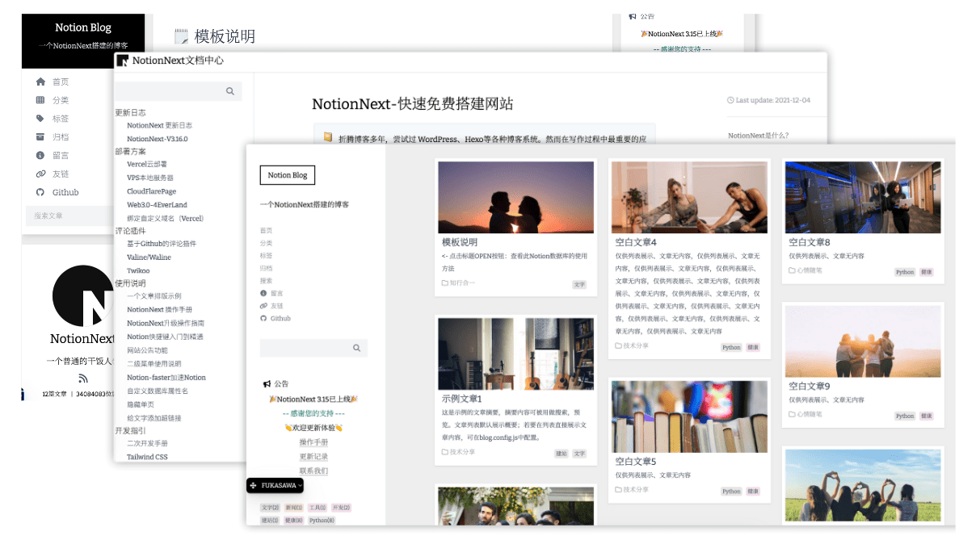
Task: Click the 操作手册 link in the announcement
Action: 313,442
